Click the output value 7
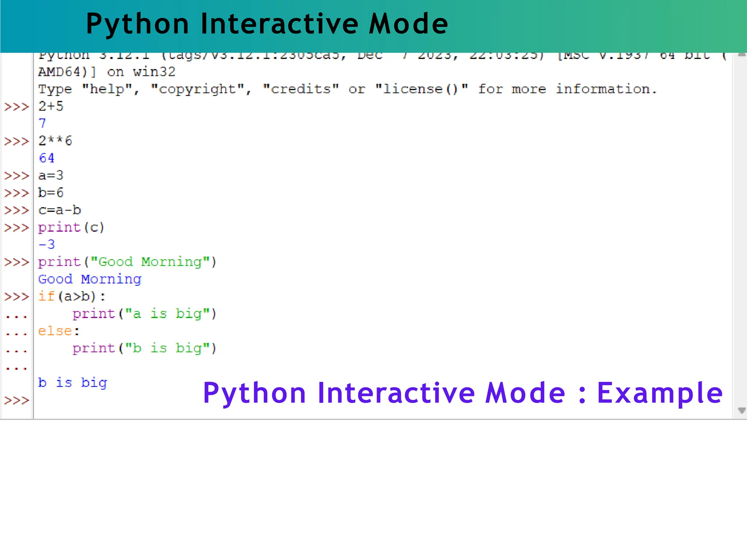Image resolution: width=747 pixels, height=560 pixels. point(42,124)
